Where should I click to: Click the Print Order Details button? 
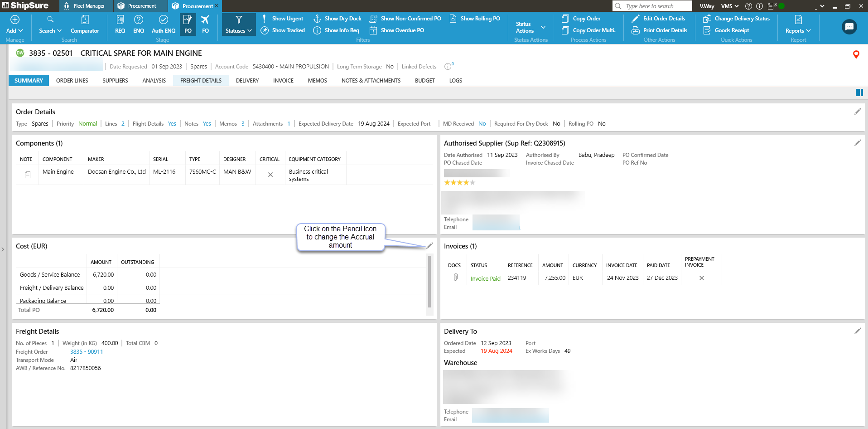click(660, 30)
